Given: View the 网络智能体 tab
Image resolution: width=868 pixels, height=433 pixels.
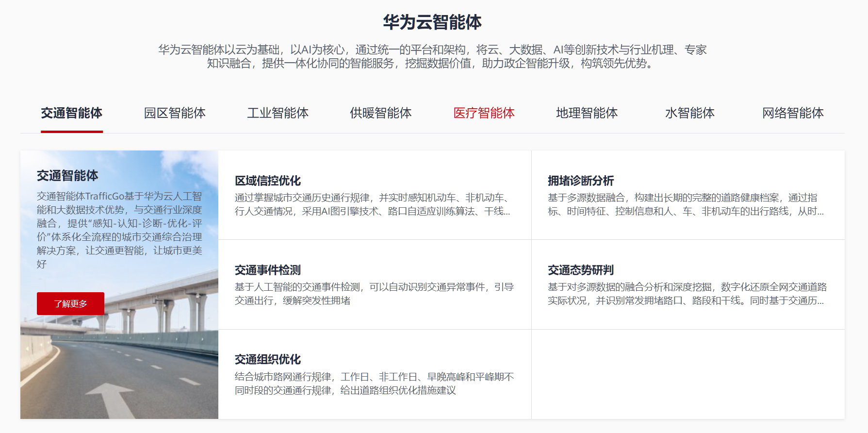Looking at the screenshot, I should tap(793, 113).
